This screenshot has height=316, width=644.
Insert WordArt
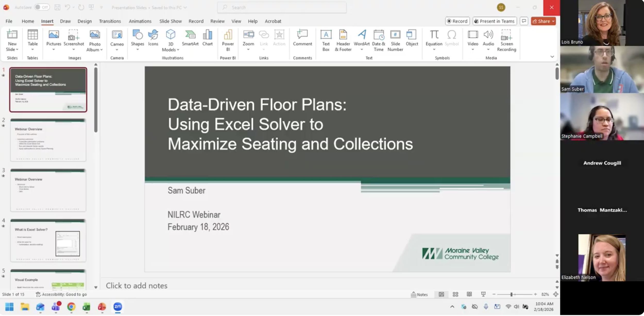[361, 39]
